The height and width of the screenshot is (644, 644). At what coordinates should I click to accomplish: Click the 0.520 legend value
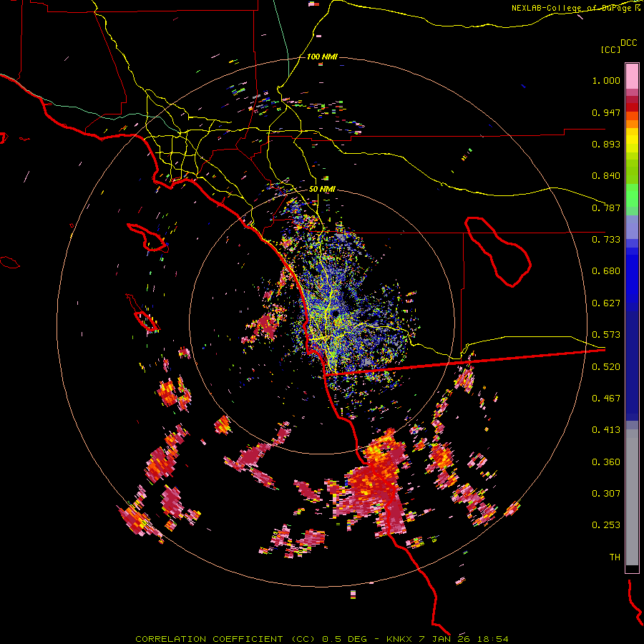click(606, 367)
